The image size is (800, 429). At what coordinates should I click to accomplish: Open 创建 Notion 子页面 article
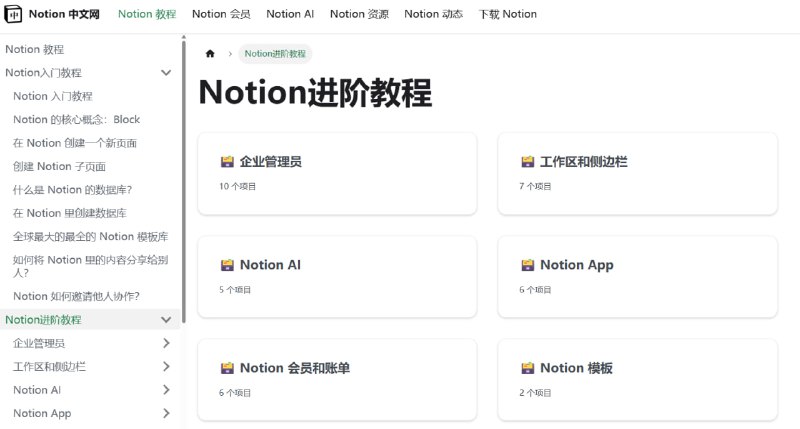59,166
